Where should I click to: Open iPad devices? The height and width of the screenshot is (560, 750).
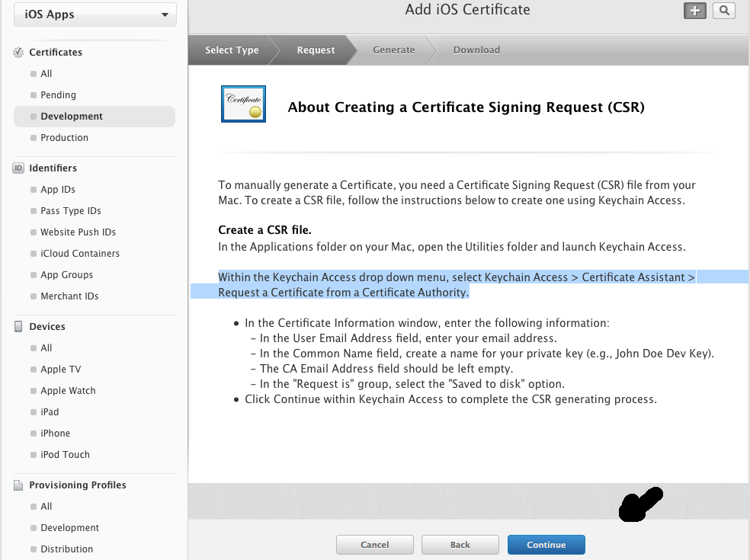(50, 411)
